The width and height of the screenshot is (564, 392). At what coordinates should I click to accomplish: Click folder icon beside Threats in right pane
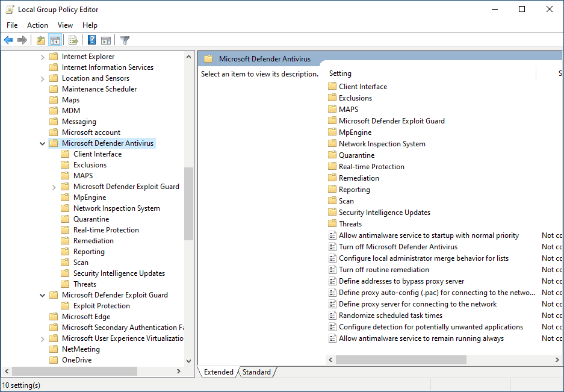pyautogui.click(x=332, y=224)
